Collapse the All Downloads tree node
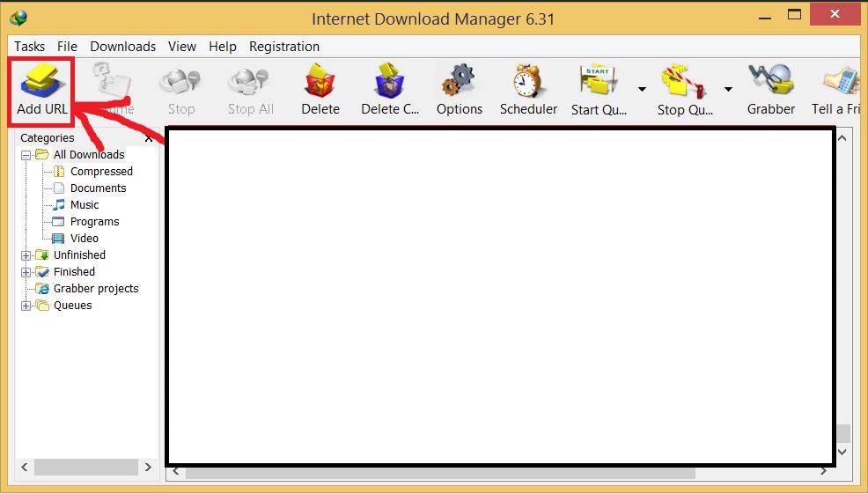The width and height of the screenshot is (868, 494). [x=26, y=156]
